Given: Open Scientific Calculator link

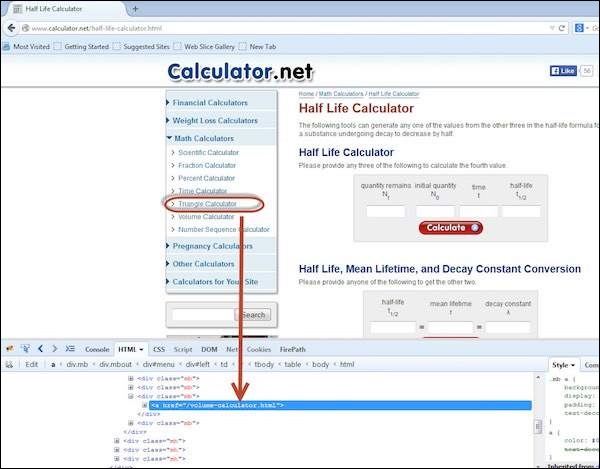Looking at the screenshot, I should click(208, 153).
